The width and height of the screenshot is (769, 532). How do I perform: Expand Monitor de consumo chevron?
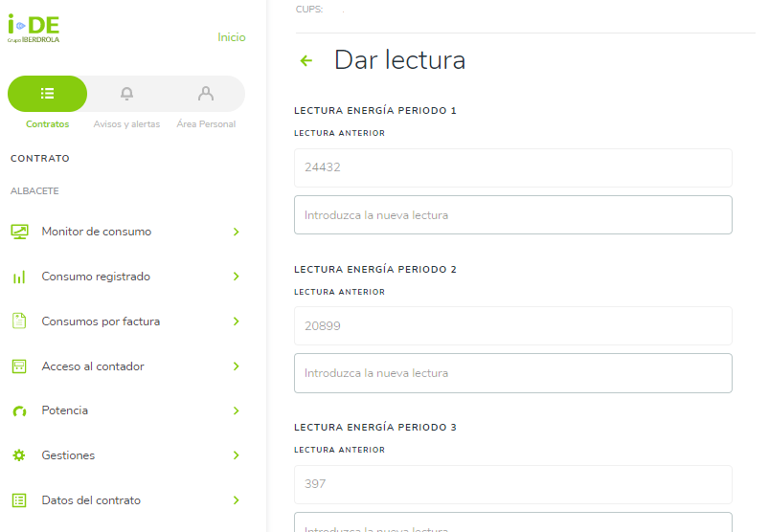pyautogui.click(x=236, y=232)
